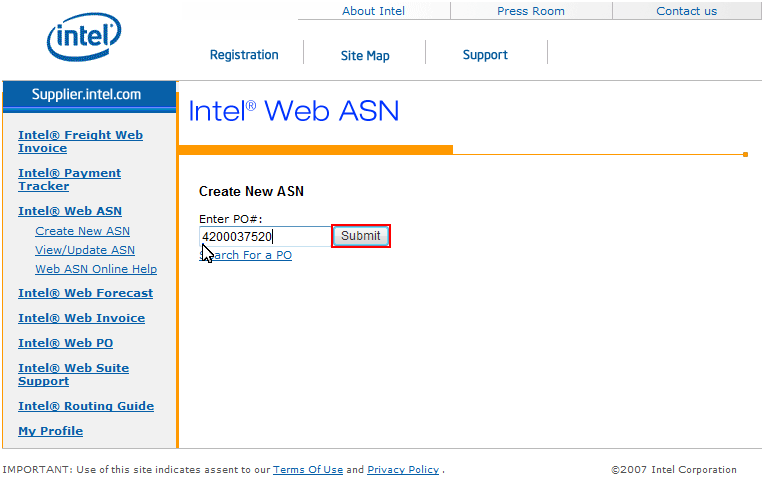The image size is (765, 479).
Task: Open Intel Web ASN sidebar link
Action: pos(70,211)
